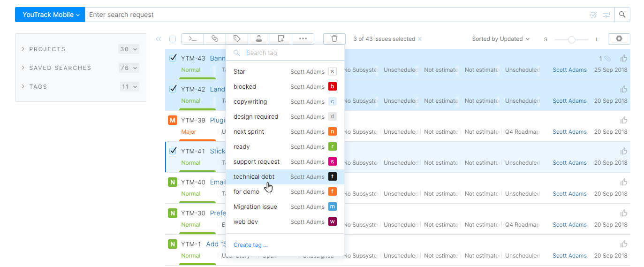Vote thumbs up on YTM-41

624,151
